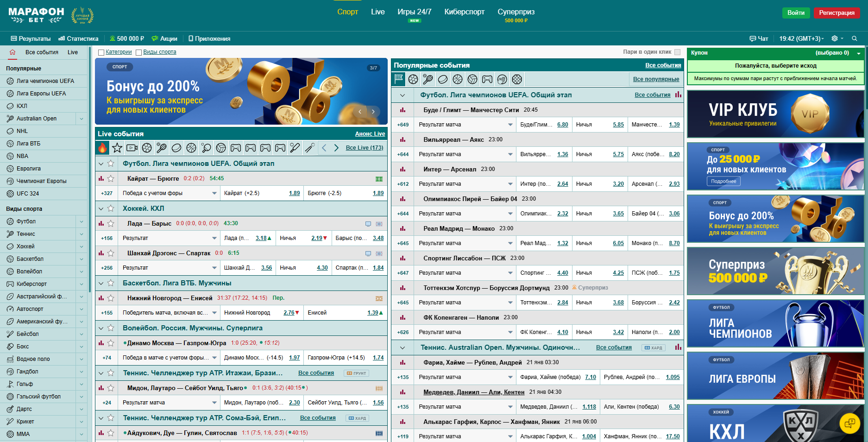Viewport: 868px width, 442px height.
Task: Go to next promo banner slide
Action: [x=373, y=112]
